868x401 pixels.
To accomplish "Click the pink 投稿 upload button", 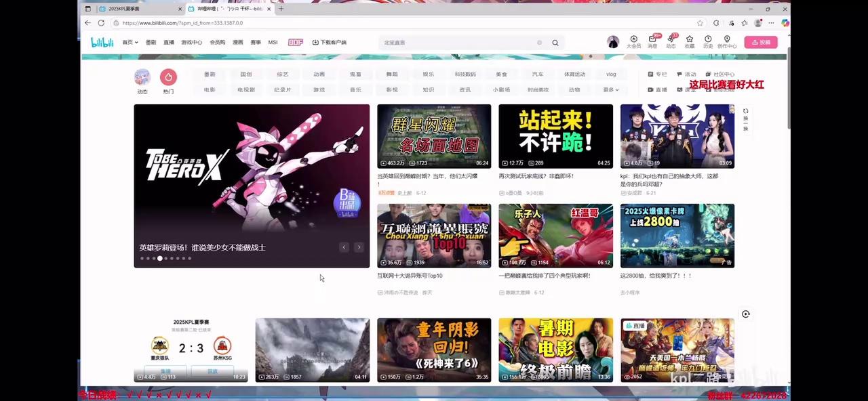I will pos(761,42).
